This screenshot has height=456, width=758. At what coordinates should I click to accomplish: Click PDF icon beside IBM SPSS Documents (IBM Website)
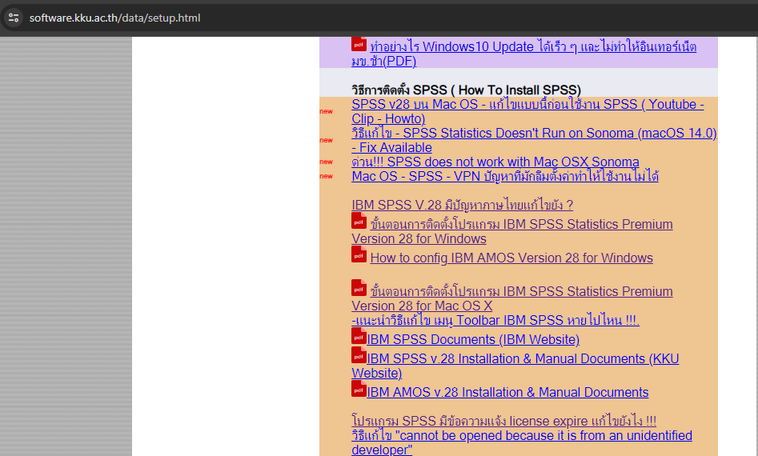click(x=359, y=337)
